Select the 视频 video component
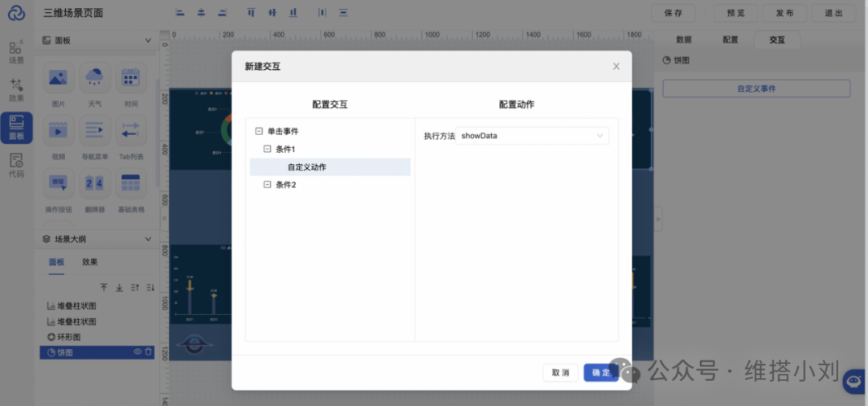The height and width of the screenshot is (406, 868). click(x=59, y=131)
